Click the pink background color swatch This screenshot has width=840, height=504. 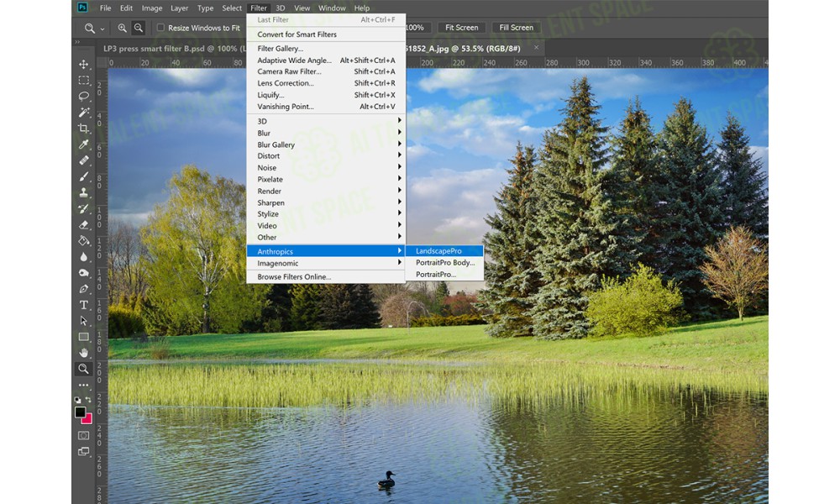(x=88, y=420)
